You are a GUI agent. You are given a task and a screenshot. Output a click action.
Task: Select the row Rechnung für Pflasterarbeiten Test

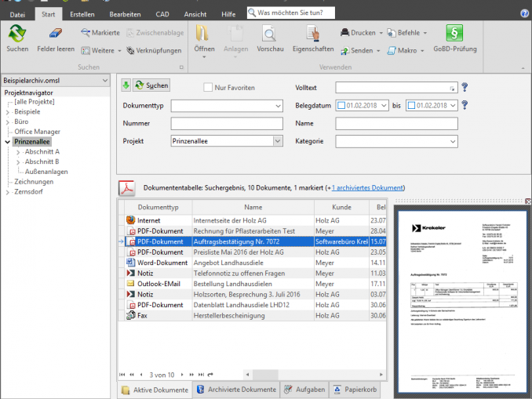252,231
